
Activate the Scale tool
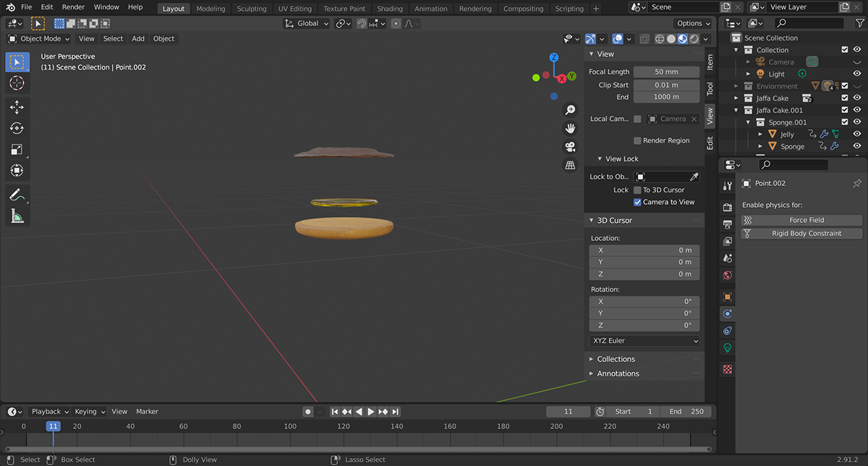coord(17,149)
